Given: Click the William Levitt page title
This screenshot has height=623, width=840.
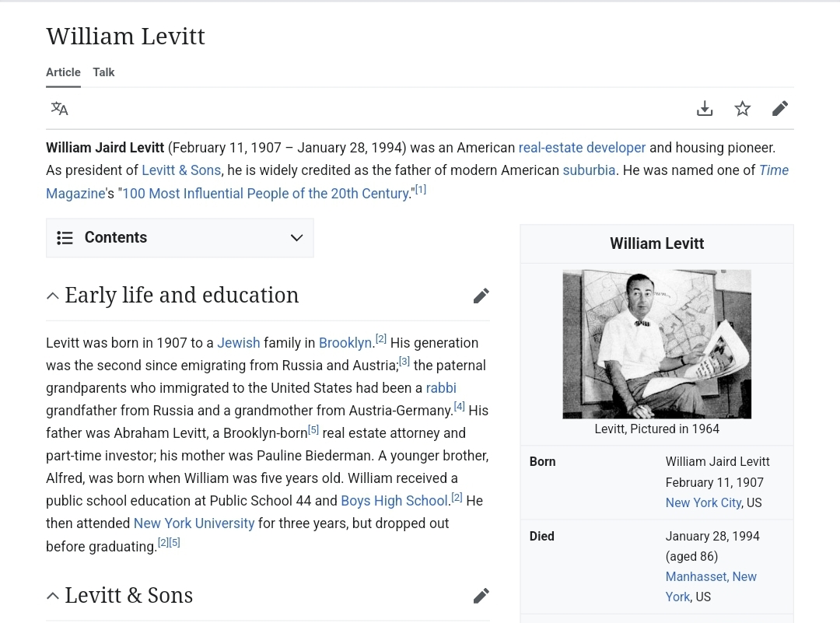Looking at the screenshot, I should click(126, 37).
